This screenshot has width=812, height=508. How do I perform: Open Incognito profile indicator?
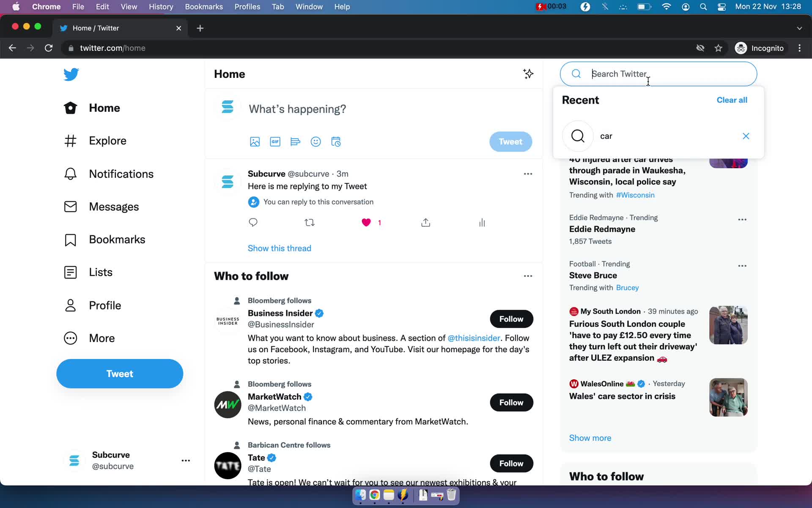coord(760,48)
